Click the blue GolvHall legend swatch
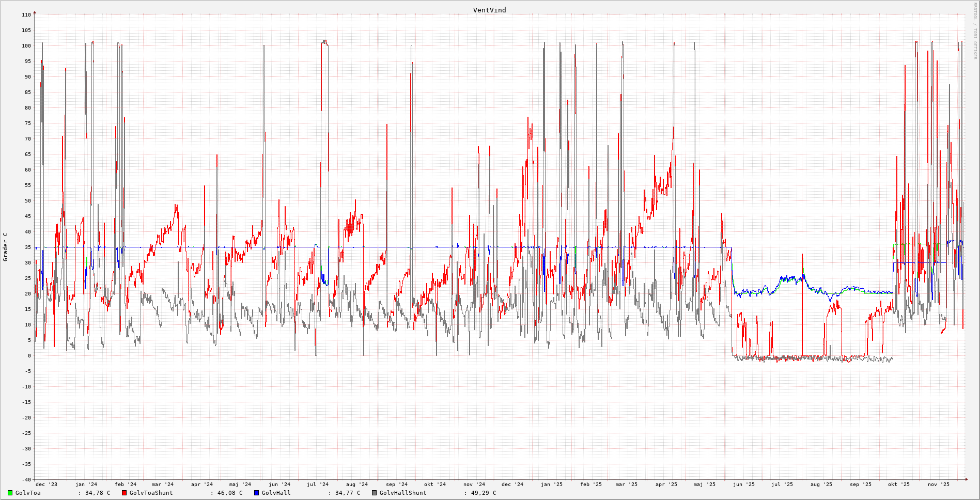Viewport: 980px width, 500px height. 256,493
